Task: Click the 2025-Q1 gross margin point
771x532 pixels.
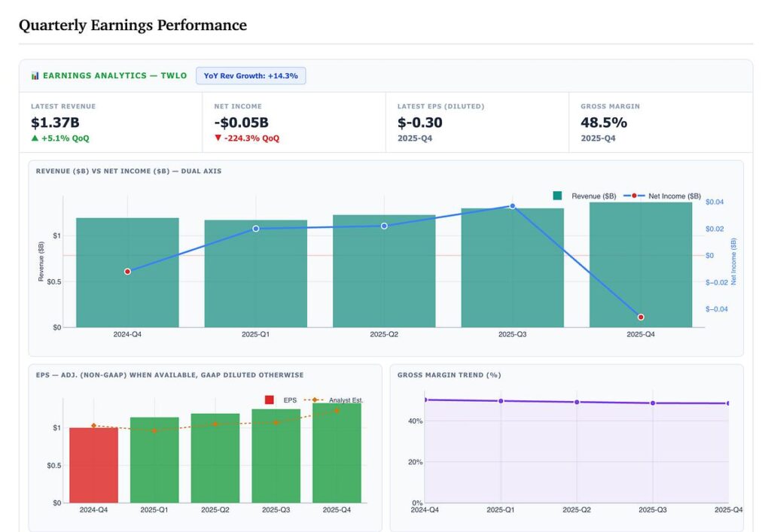Action: tap(501, 401)
